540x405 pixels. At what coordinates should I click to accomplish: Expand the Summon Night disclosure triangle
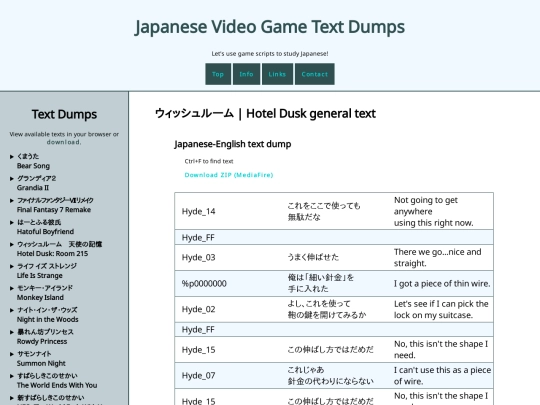coord(12,354)
